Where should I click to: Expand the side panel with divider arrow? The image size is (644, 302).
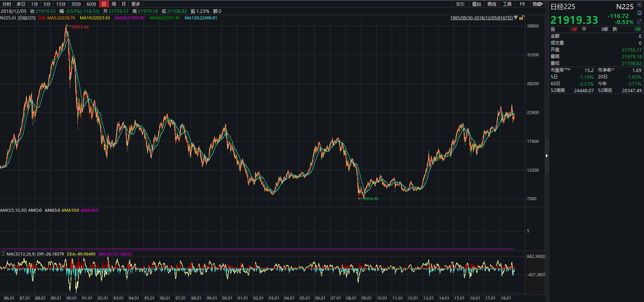(547, 156)
